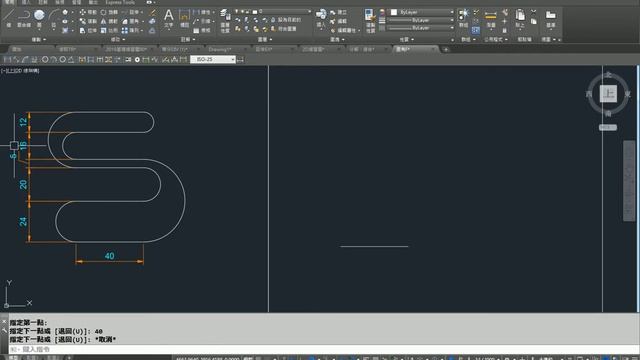Select the Stretch (拉伸) tool
640x360 pixels.
(x=88, y=30)
